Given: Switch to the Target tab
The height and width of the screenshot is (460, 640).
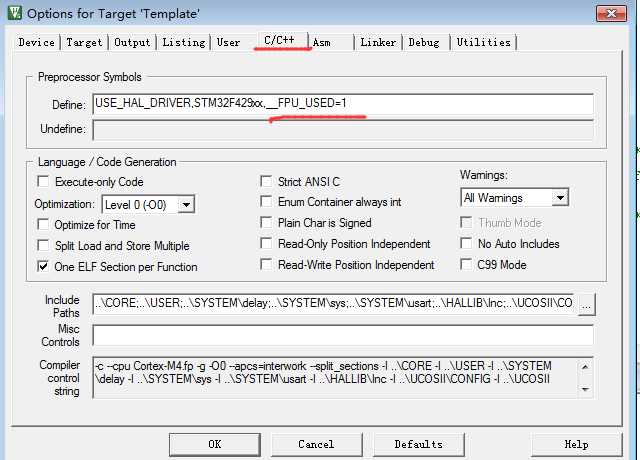Looking at the screenshot, I should [x=84, y=42].
